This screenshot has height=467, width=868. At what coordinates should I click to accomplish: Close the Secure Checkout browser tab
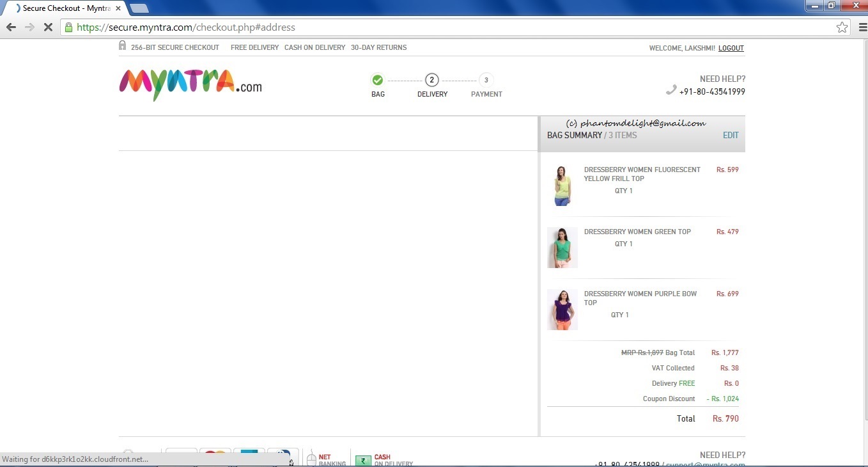tap(118, 8)
